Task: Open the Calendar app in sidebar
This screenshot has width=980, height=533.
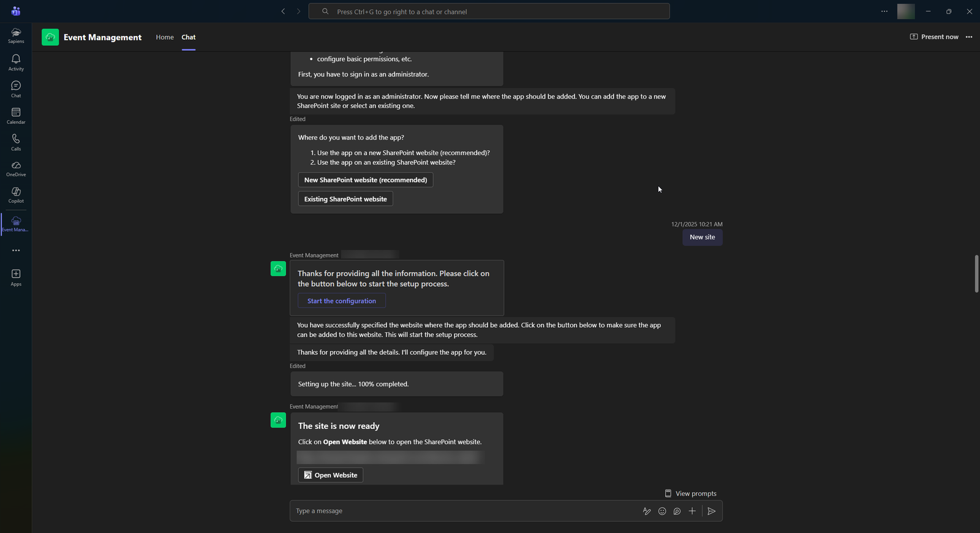Action: (x=16, y=115)
